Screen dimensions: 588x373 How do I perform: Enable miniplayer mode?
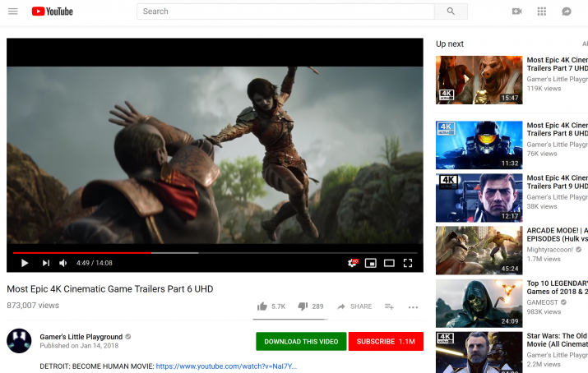371,263
